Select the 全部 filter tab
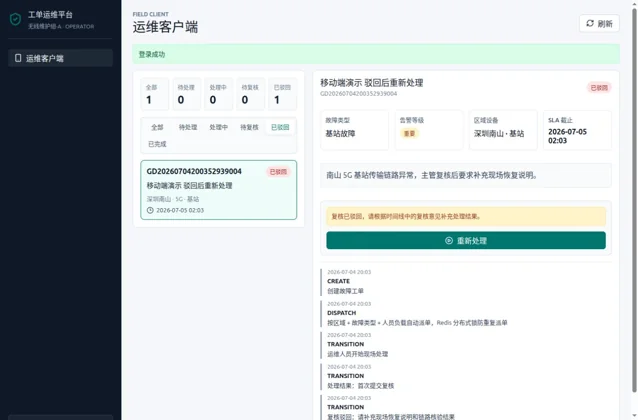Screen dimensions: 638x420 pyautogui.click(x=157, y=127)
